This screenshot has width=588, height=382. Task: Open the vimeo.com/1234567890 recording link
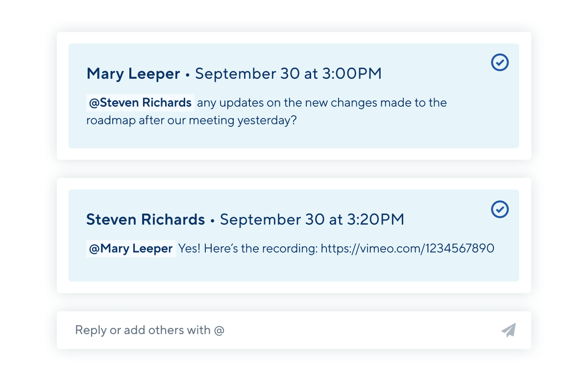(x=407, y=249)
